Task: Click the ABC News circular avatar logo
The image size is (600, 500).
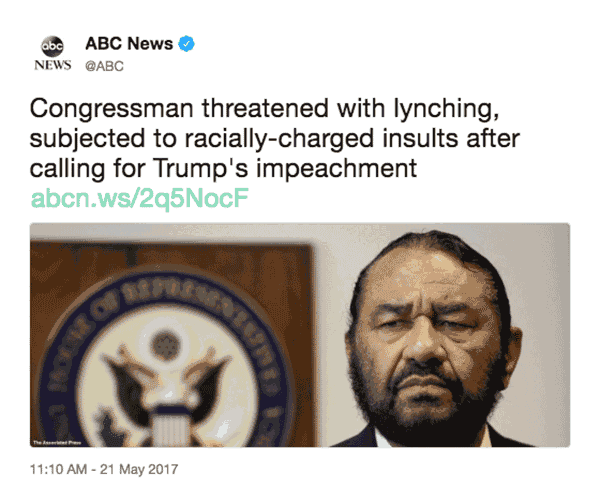Action: [52, 46]
